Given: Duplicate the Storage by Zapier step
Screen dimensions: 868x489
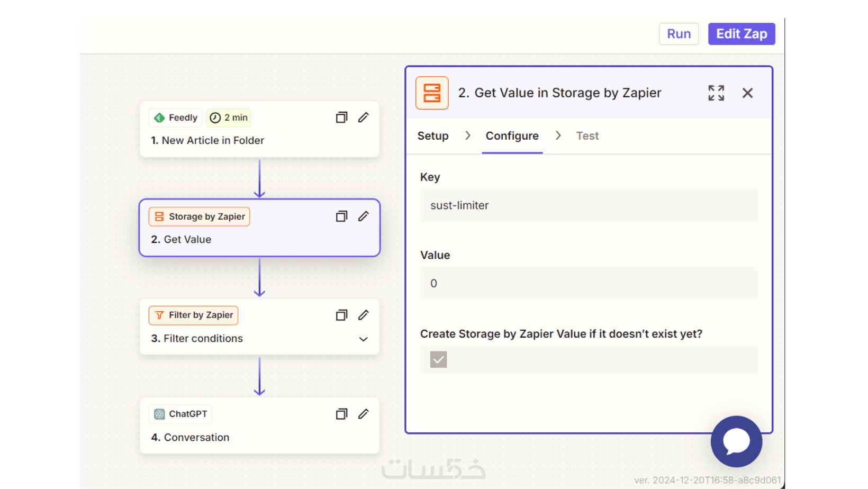Looking at the screenshot, I should click(341, 216).
